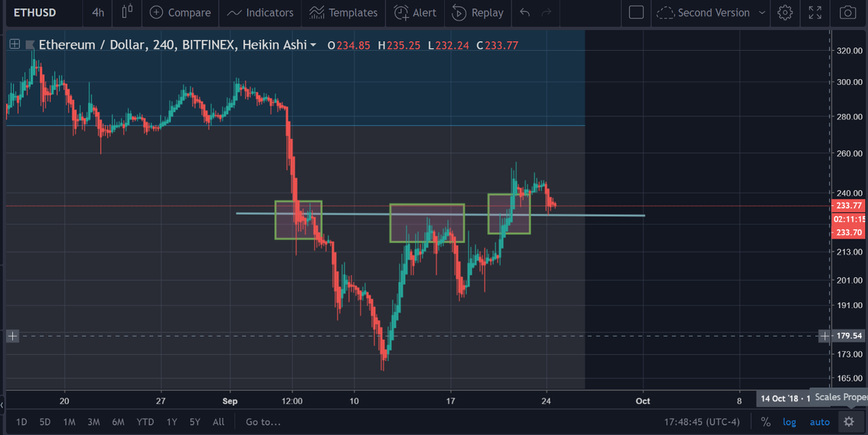Open chart Templates
The image size is (868, 435).
click(343, 12)
